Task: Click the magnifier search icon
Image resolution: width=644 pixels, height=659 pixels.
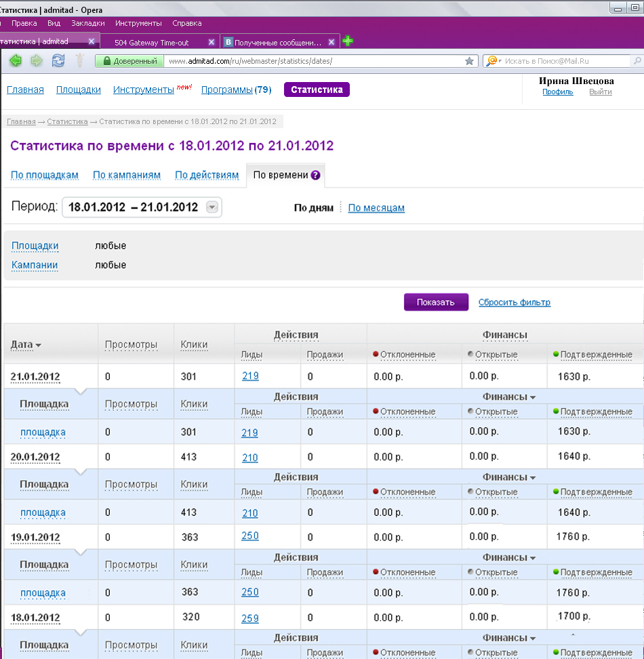Action: [x=637, y=61]
